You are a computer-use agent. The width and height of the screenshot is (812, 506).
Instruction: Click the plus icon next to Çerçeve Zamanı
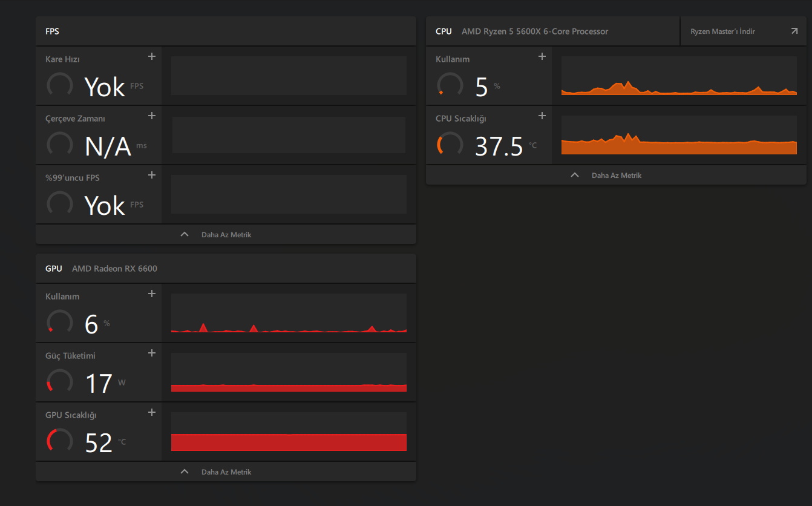(152, 116)
